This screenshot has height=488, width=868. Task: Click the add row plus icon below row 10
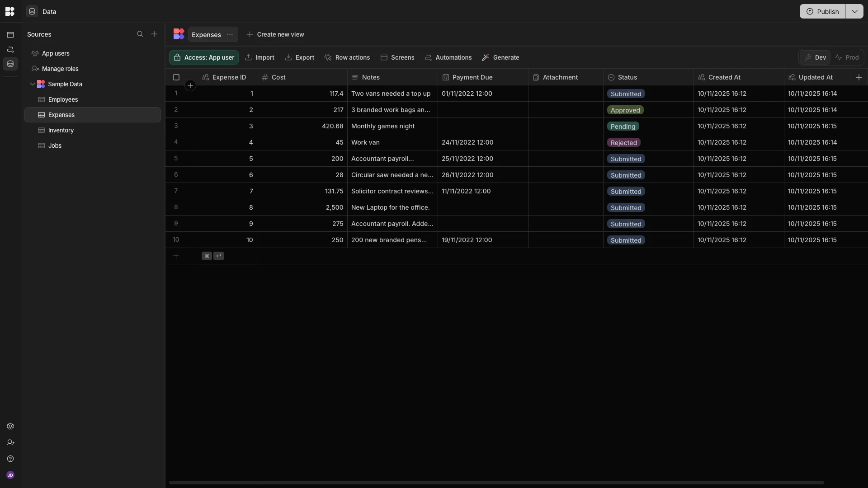pos(176,256)
